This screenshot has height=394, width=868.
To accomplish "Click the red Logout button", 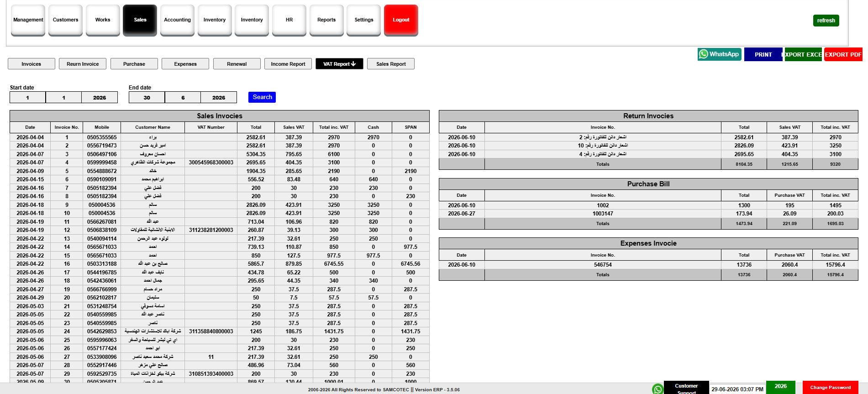I will [401, 20].
